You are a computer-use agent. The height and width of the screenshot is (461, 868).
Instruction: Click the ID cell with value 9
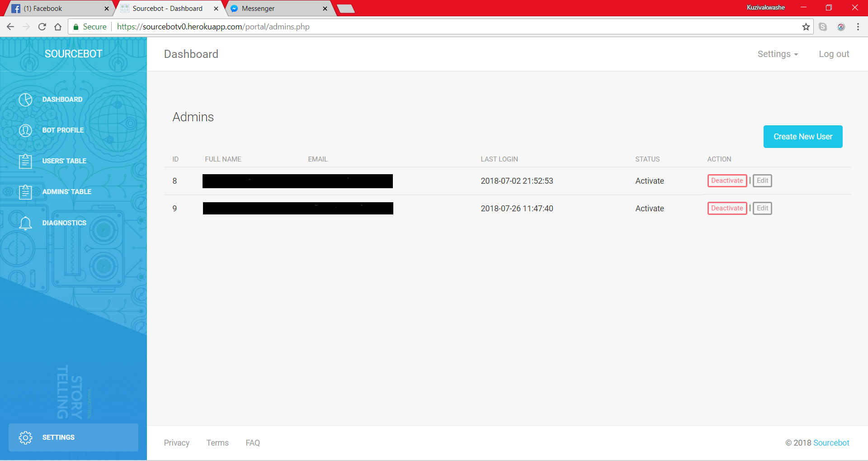175,209
